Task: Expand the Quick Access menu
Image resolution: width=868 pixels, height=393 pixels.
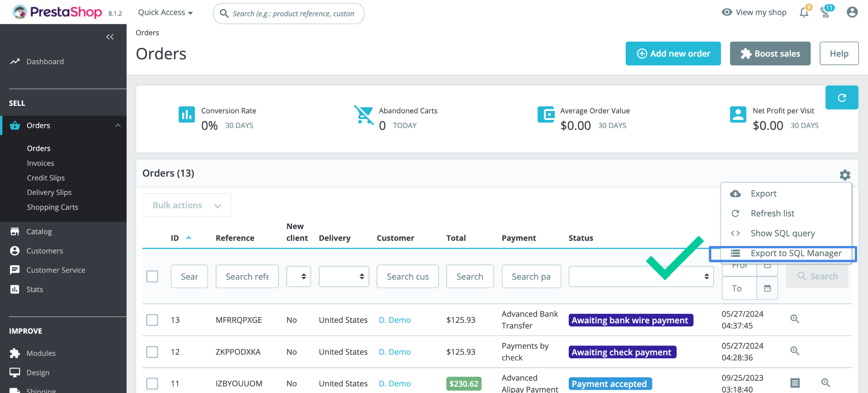Action: (x=165, y=13)
